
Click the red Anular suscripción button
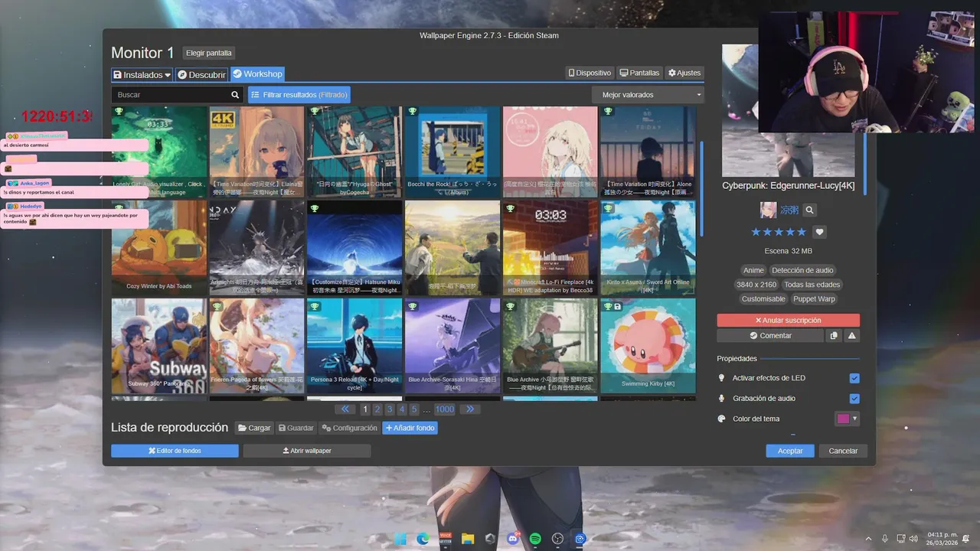[788, 320]
